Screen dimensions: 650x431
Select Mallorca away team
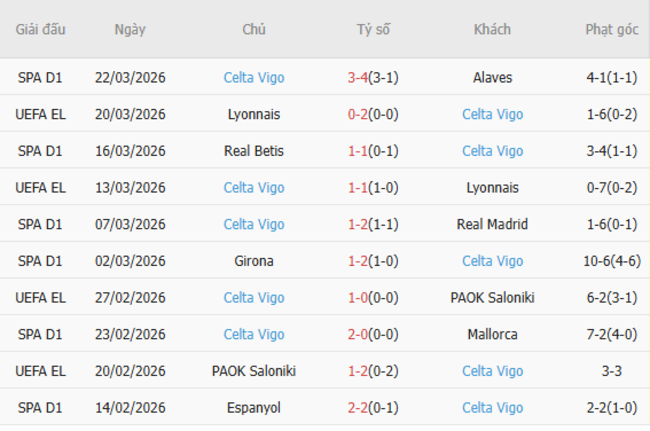(x=492, y=334)
